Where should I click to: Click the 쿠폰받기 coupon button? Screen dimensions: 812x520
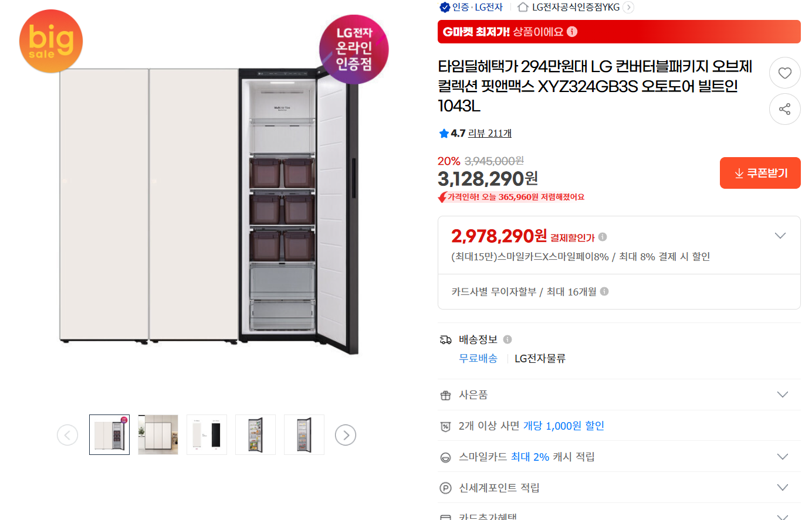click(760, 173)
